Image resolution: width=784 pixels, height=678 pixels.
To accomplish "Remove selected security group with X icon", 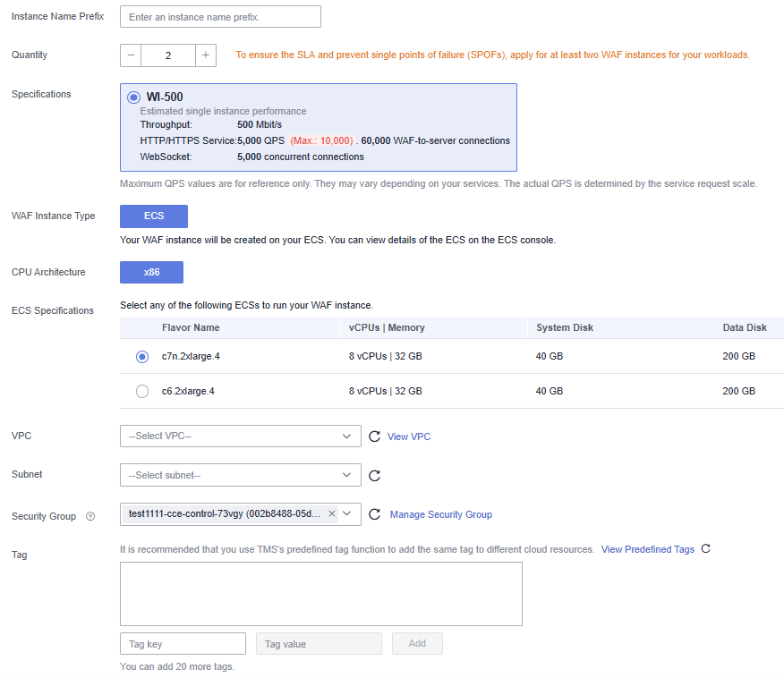I will 331,513.
